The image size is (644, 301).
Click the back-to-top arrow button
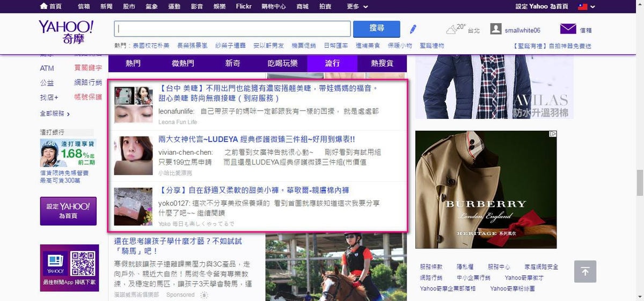(x=585, y=271)
